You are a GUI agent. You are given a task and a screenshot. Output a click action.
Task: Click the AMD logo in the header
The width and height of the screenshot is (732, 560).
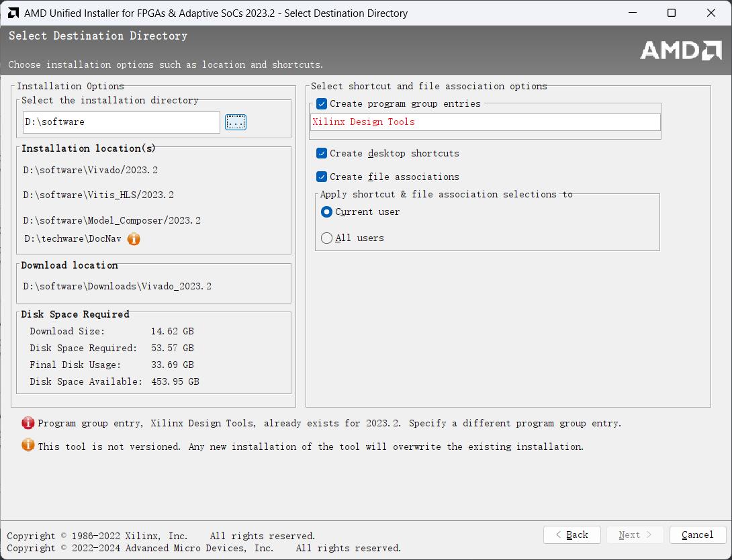tap(680, 50)
